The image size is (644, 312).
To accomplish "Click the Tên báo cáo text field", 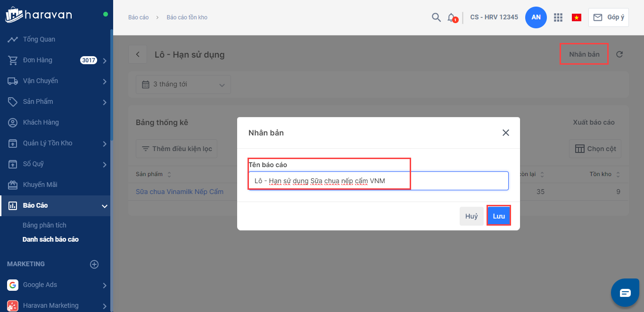I will click(378, 181).
